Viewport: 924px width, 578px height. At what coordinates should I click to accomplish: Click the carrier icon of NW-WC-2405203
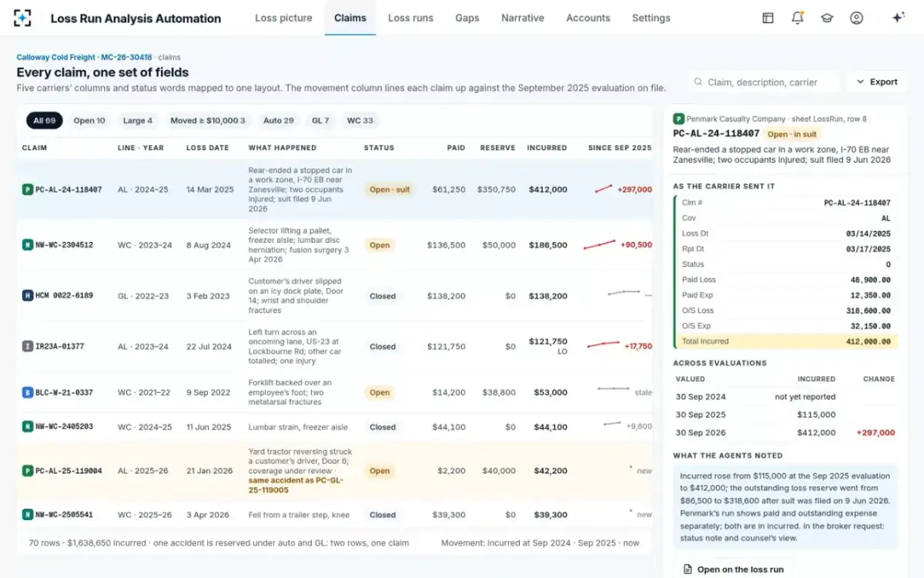click(x=28, y=427)
